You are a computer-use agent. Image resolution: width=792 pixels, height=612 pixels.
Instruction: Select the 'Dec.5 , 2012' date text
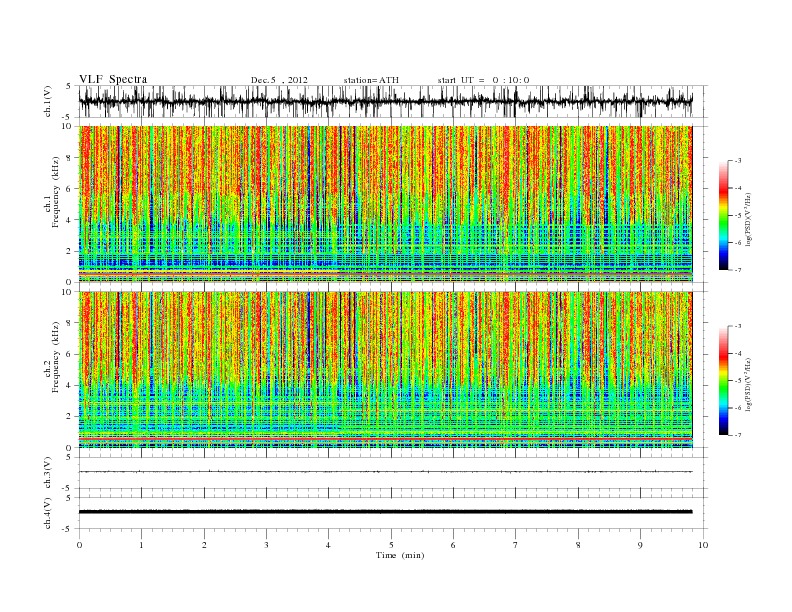[279, 80]
